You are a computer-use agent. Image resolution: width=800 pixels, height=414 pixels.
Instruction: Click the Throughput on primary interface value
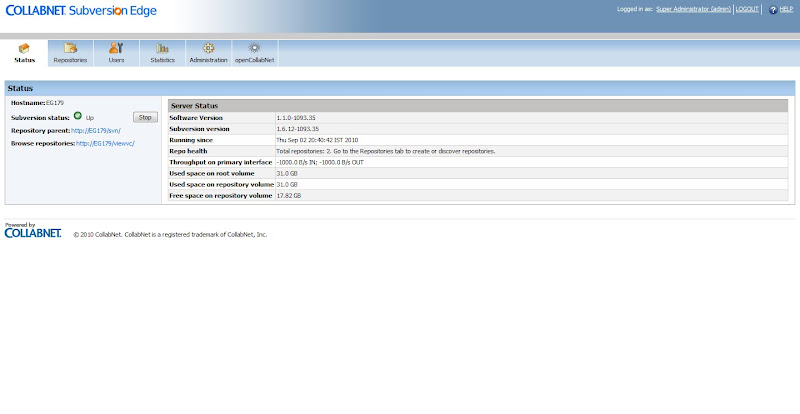coord(320,163)
